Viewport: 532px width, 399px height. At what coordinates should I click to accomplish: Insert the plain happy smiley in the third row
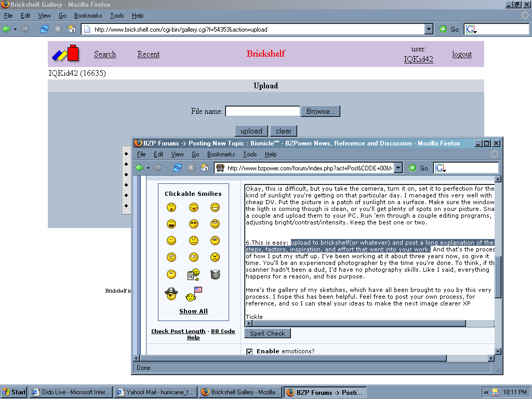click(171, 241)
